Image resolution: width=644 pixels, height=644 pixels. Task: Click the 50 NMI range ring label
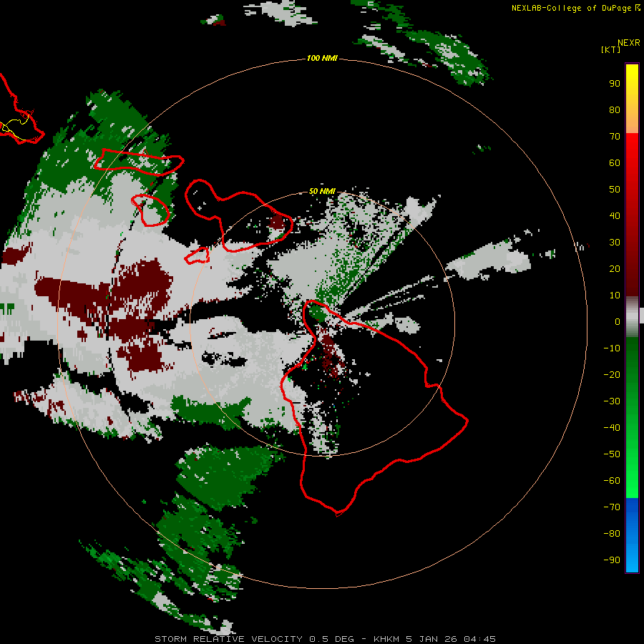point(322,191)
